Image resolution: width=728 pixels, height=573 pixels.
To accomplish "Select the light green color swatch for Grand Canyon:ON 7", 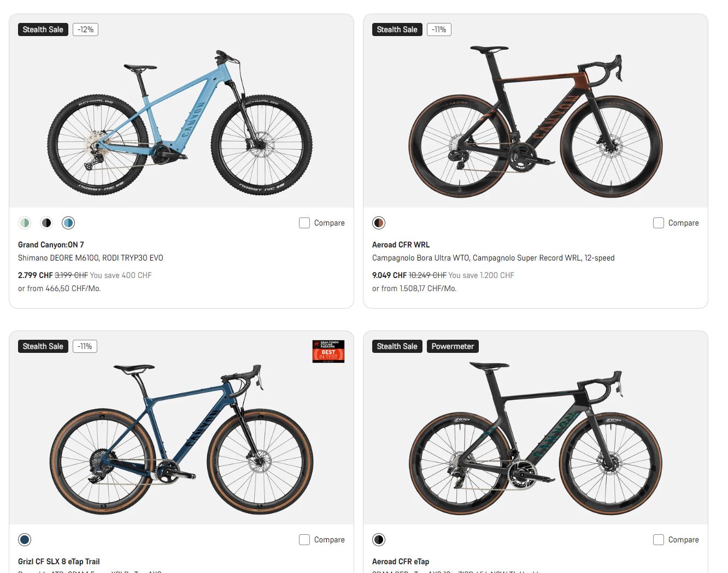I will click(25, 223).
